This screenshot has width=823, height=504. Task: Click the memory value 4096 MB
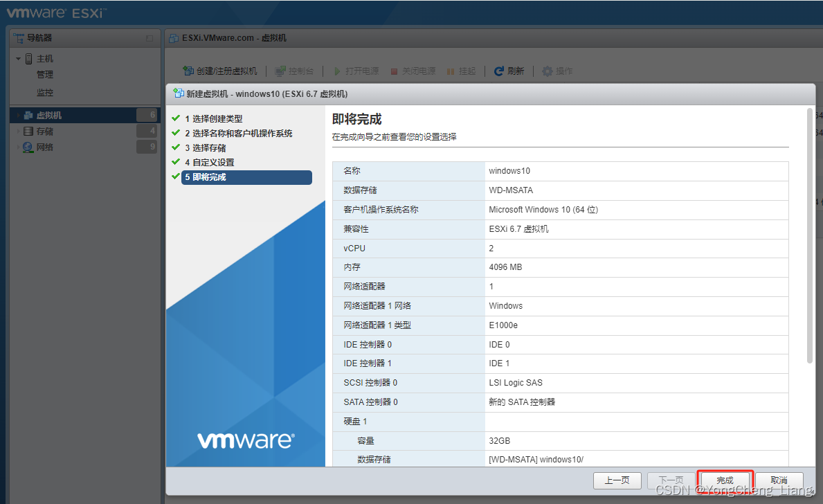tap(505, 267)
